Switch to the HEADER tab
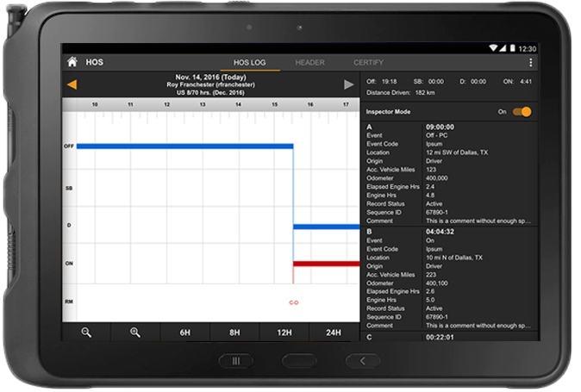 coord(309,63)
